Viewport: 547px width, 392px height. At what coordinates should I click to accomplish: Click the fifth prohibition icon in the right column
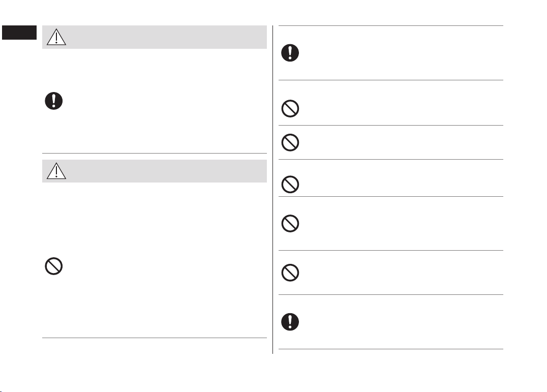click(290, 273)
